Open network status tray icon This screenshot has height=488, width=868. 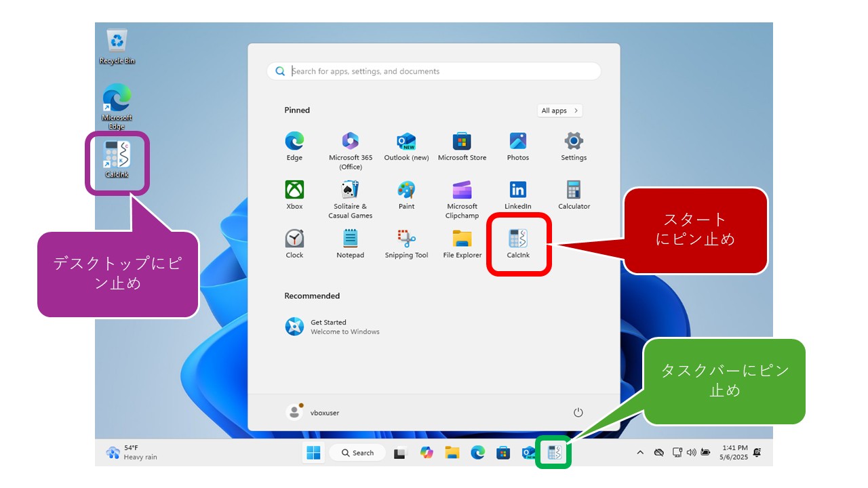click(x=677, y=453)
